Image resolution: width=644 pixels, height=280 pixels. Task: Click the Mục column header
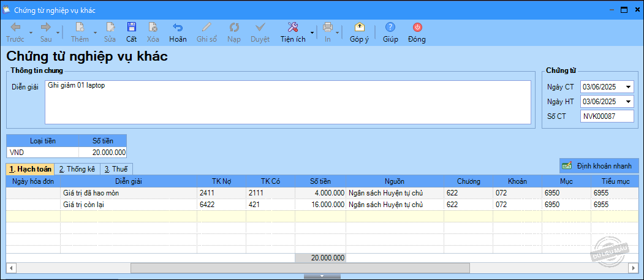click(566, 181)
